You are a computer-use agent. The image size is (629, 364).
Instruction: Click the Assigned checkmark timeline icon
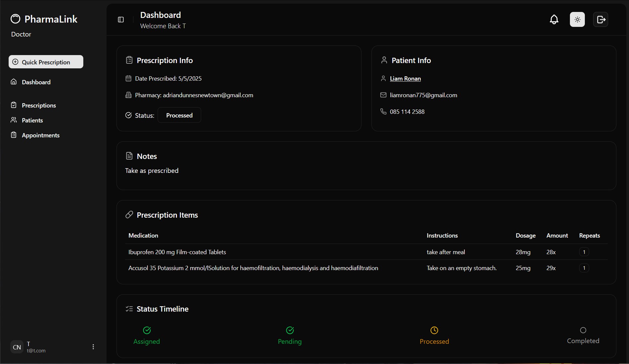(147, 330)
